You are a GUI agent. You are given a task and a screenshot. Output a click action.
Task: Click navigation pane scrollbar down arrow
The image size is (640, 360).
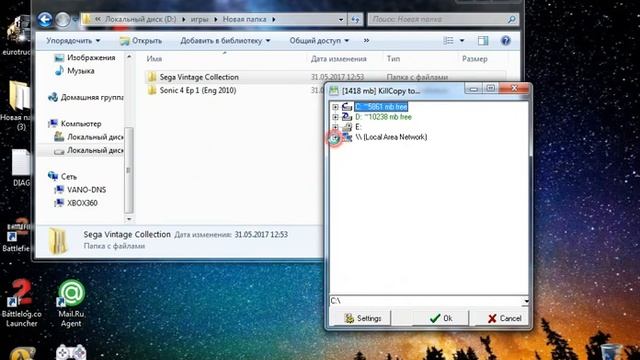pyautogui.click(x=129, y=219)
